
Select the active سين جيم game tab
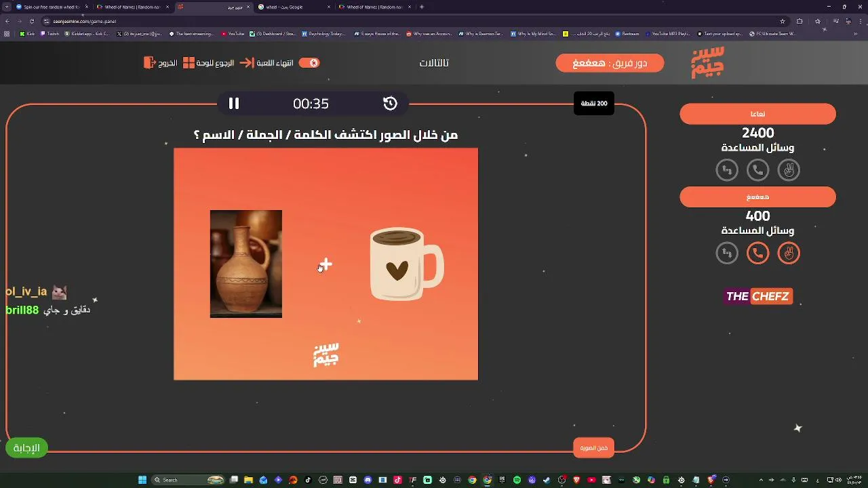tap(213, 7)
